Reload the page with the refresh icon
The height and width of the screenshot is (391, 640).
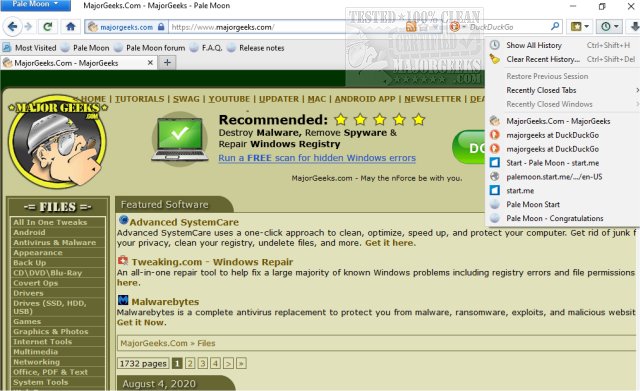click(x=48, y=27)
